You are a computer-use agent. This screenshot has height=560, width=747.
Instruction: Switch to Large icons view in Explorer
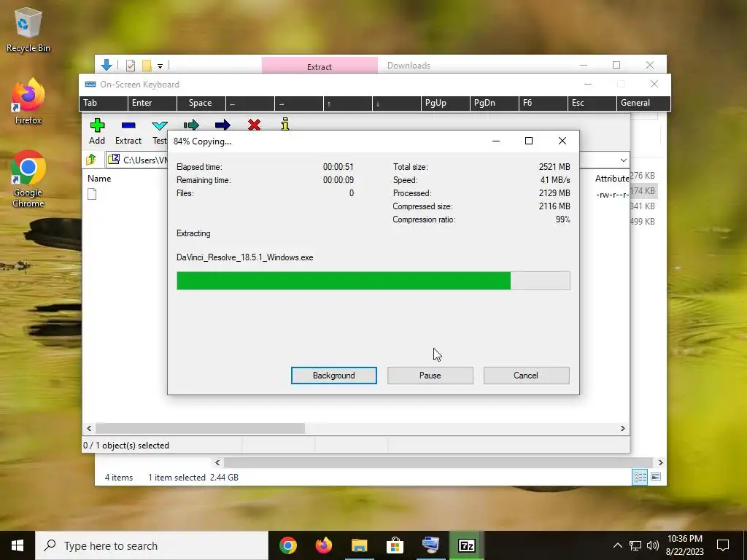pos(656,477)
